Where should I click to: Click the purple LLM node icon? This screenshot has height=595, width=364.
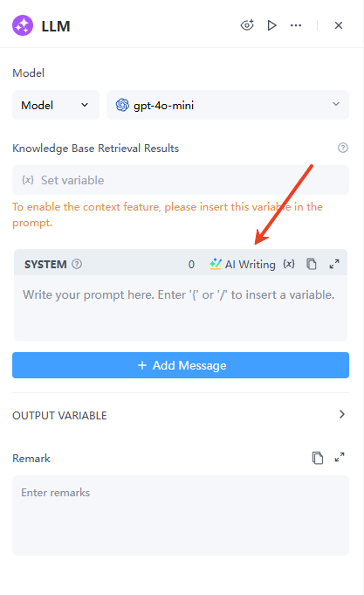coord(23,25)
